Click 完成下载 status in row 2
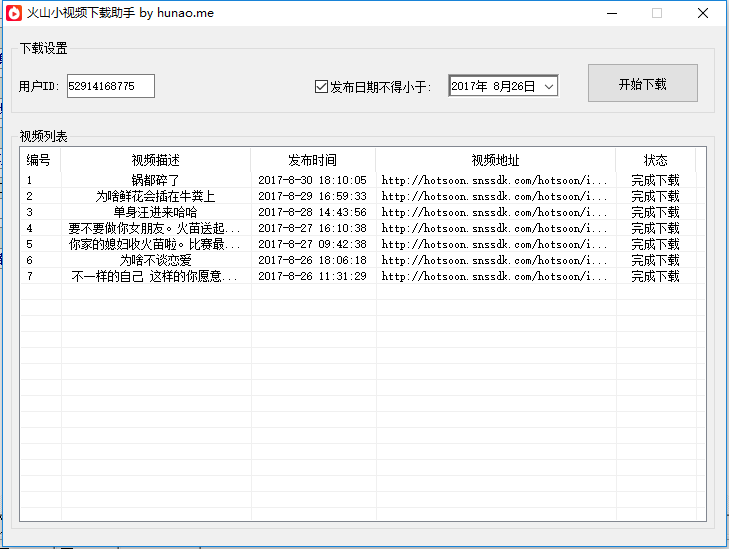Screen dimensions: 729x549 (x=655, y=196)
